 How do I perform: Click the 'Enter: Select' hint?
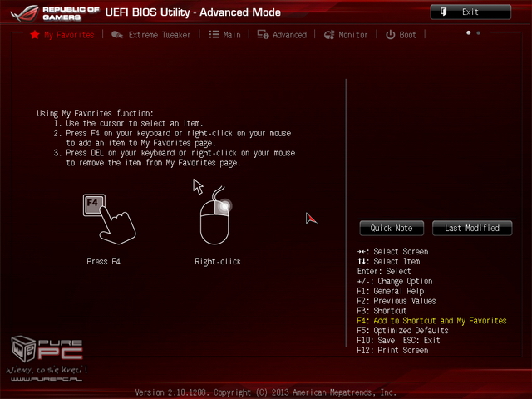click(384, 272)
